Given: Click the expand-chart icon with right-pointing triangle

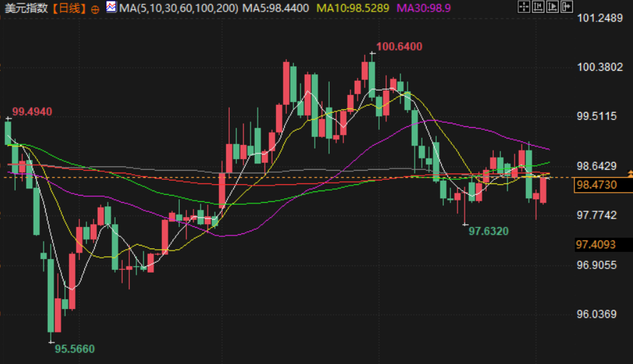Looking at the screenshot, I should pyautogui.click(x=552, y=6).
